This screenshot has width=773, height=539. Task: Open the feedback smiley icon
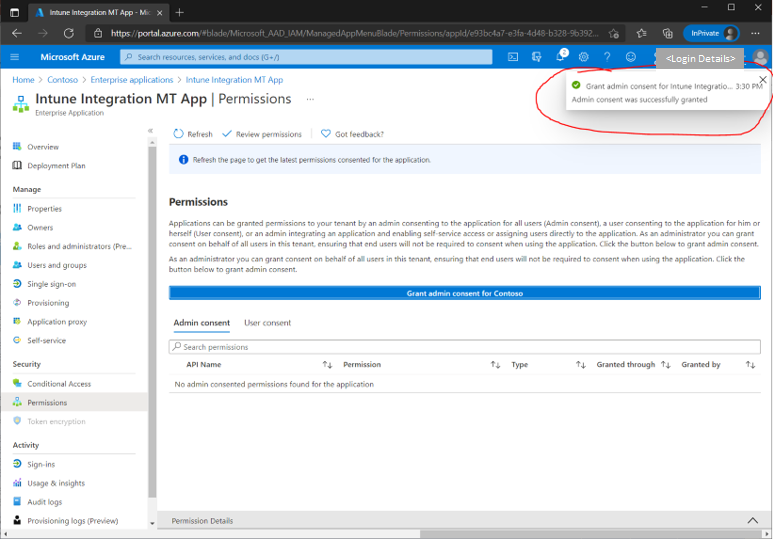(631, 57)
